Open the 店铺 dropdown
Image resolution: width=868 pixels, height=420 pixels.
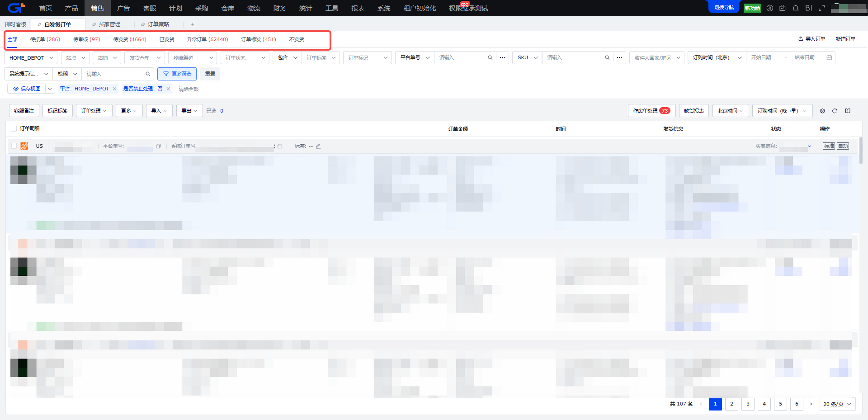coord(107,58)
